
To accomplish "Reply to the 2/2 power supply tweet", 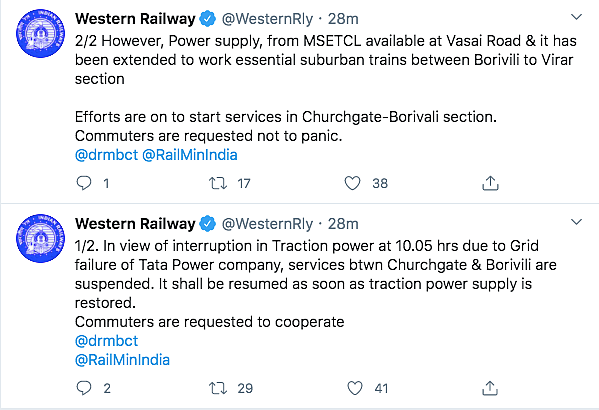I will 84,183.
